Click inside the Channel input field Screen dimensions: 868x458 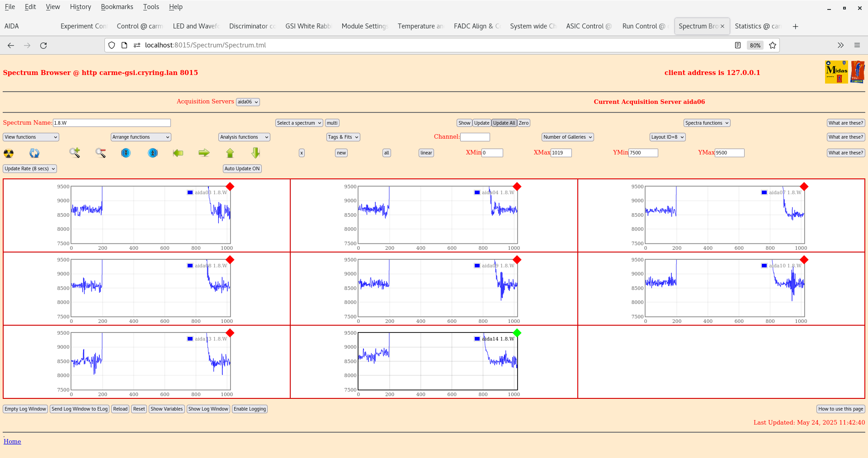tap(475, 137)
